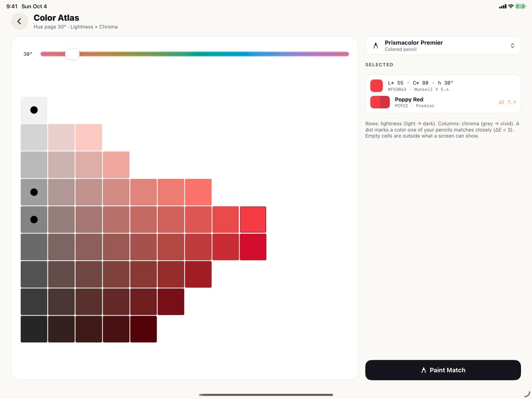Tap the back chevron beside Color Atlas
This screenshot has height=399, width=532.
click(19, 21)
